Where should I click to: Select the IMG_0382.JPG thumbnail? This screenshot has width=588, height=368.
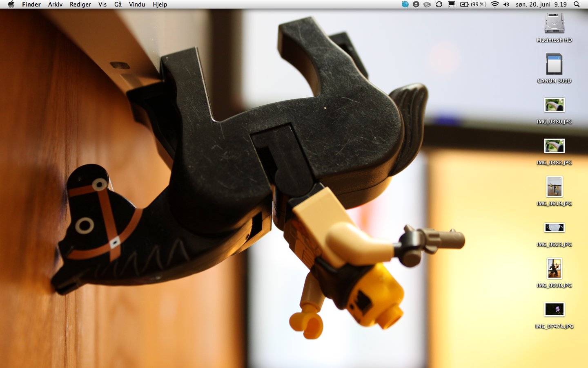pos(554,146)
